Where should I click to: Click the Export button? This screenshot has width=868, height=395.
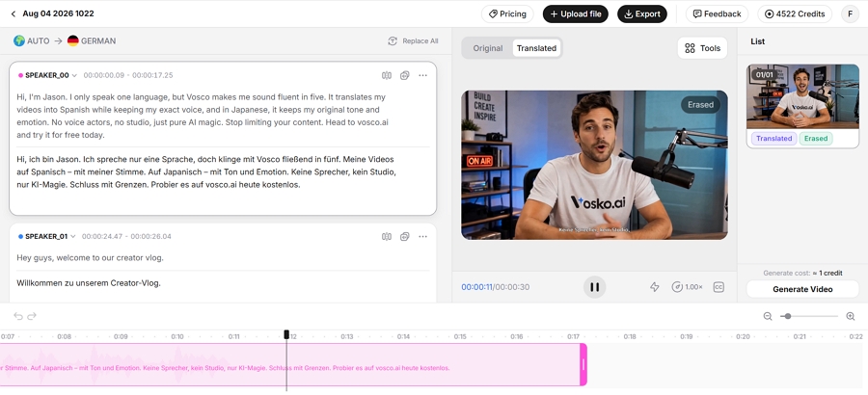click(x=641, y=13)
